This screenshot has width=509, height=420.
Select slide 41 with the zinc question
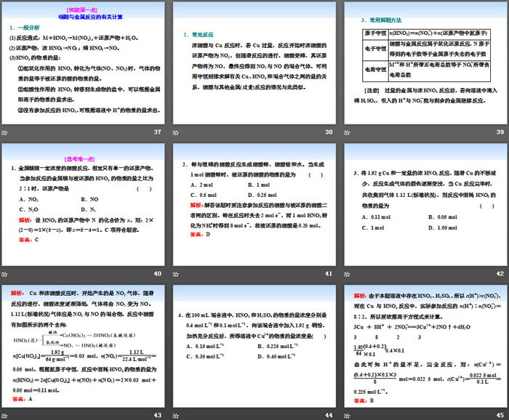[x=255, y=203]
